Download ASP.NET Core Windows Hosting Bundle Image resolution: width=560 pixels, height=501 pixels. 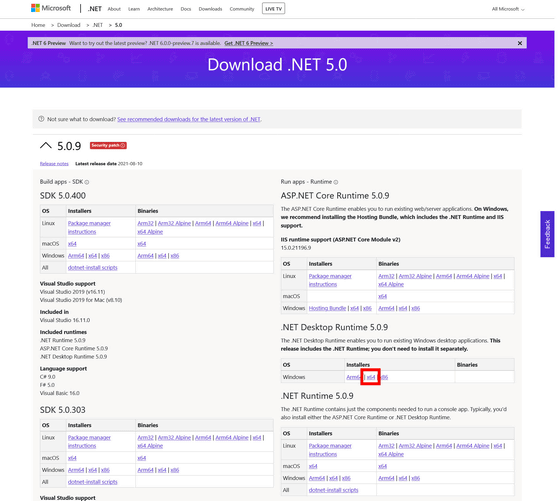[328, 308]
